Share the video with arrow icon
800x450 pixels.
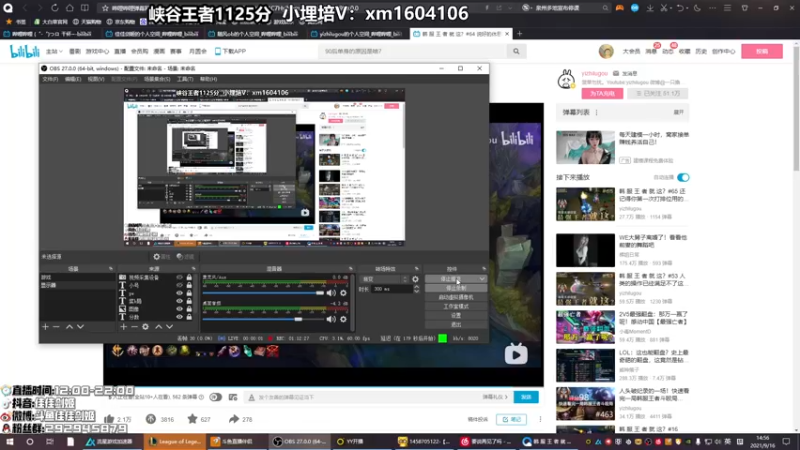coord(234,419)
